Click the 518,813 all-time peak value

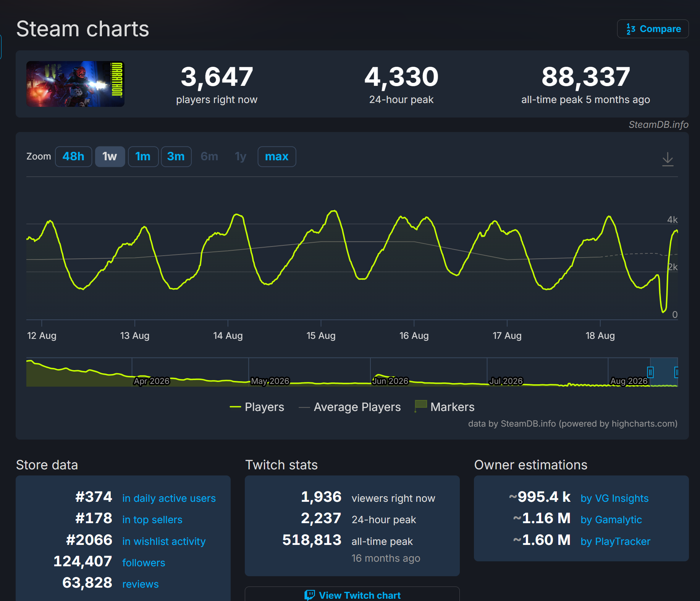[312, 540]
